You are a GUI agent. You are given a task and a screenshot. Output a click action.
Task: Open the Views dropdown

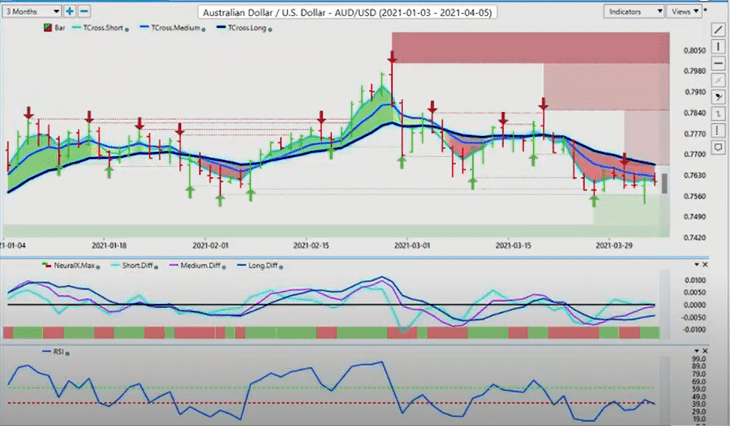click(684, 11)
